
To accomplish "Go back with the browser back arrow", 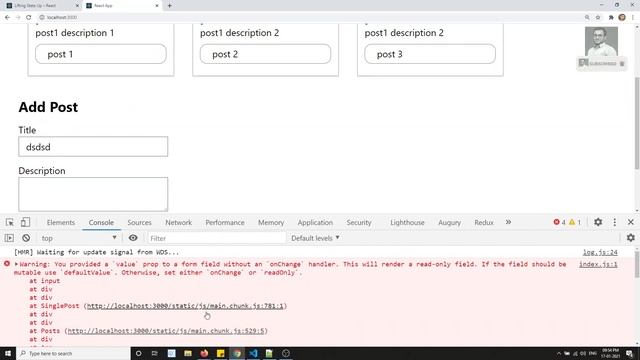I will [7, 17].
